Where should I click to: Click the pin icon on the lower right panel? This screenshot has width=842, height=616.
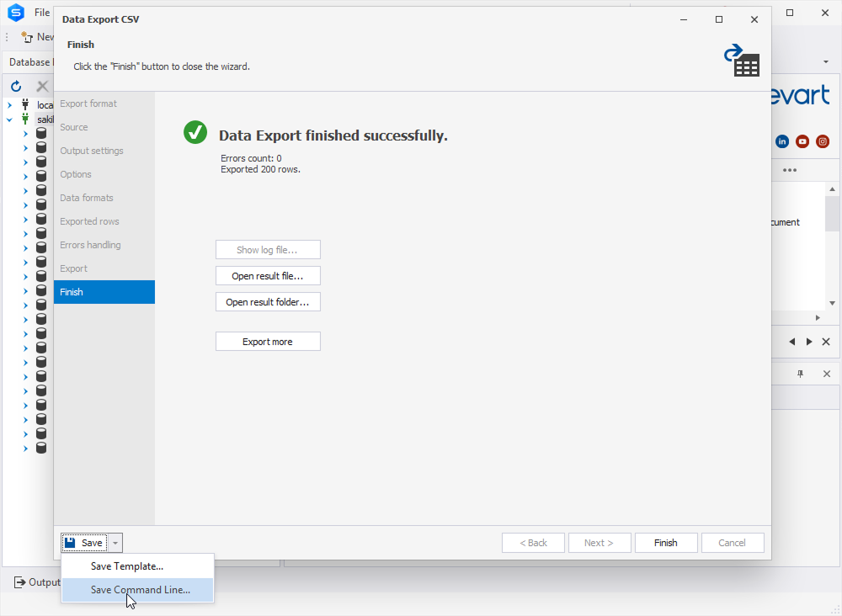(801, 374)
